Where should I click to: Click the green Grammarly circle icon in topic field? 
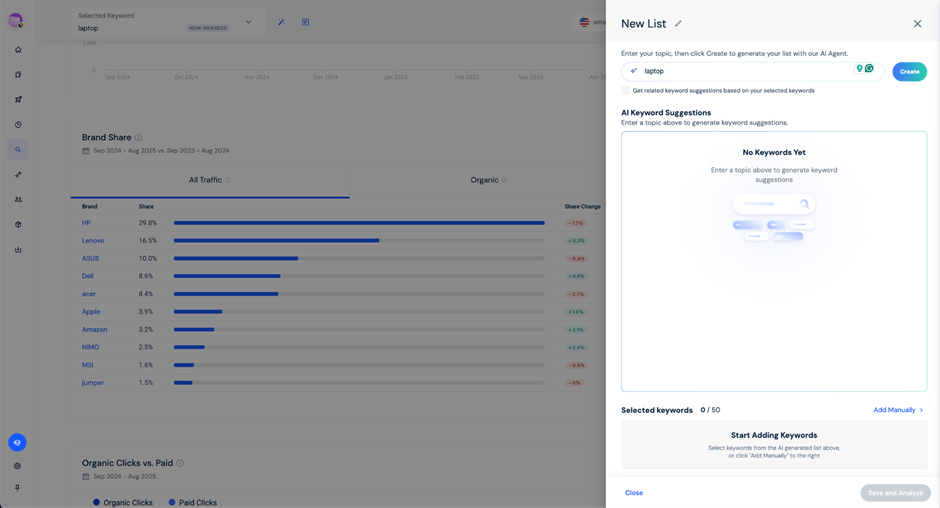[869, 68]
